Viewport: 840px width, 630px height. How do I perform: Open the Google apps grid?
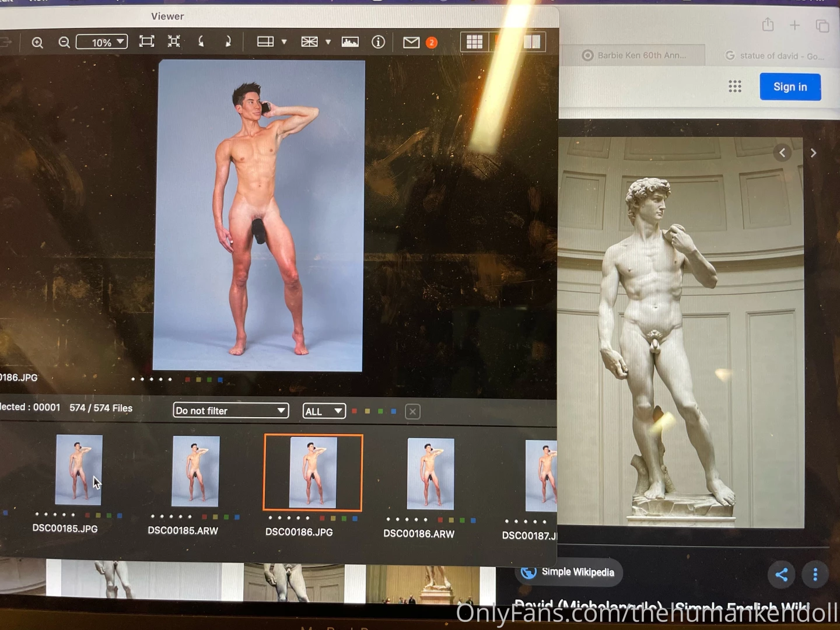735,86
